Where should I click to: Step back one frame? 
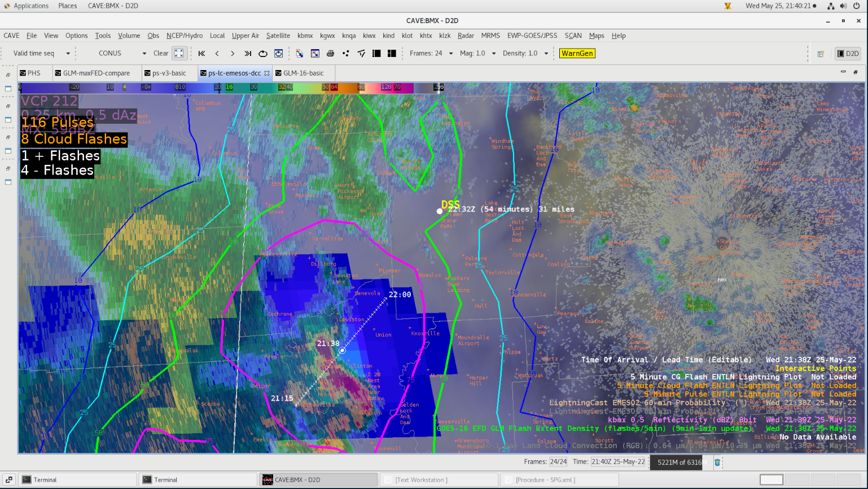point(217,53)
